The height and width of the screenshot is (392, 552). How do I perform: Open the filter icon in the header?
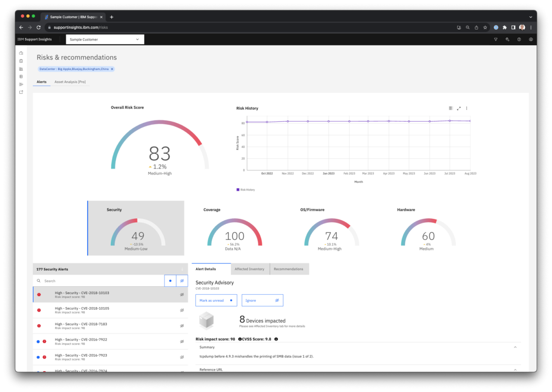(x=496, y=39)
